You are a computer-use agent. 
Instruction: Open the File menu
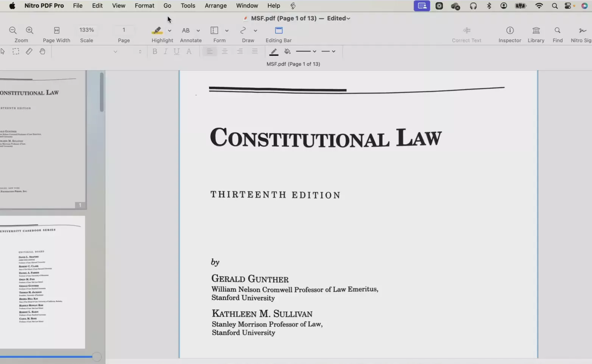78,6
